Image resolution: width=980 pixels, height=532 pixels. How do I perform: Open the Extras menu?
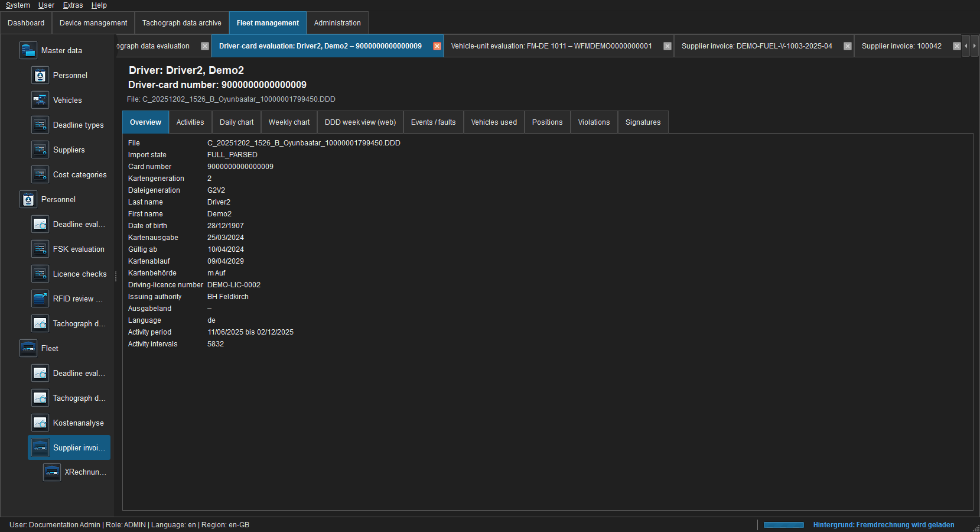[x=73, y=5]
